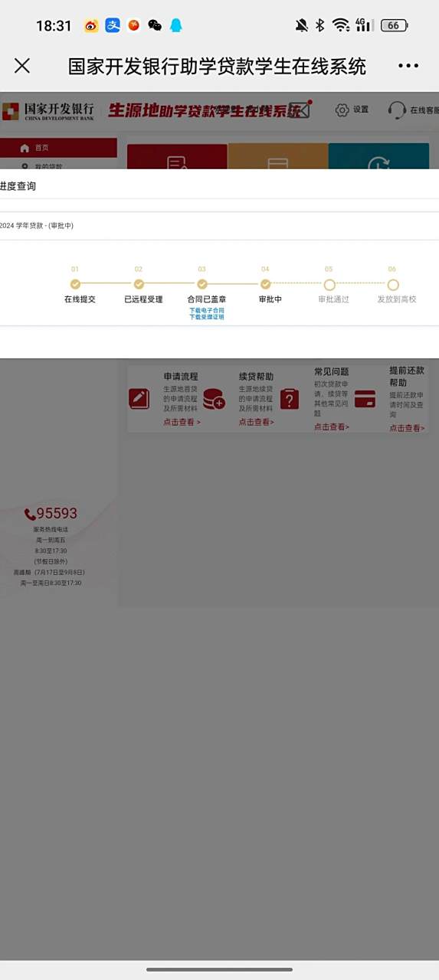Viewport: 439px width, 980px height.
Task: Click the 申请流程 pencil icon
Action: coord(139,399)
